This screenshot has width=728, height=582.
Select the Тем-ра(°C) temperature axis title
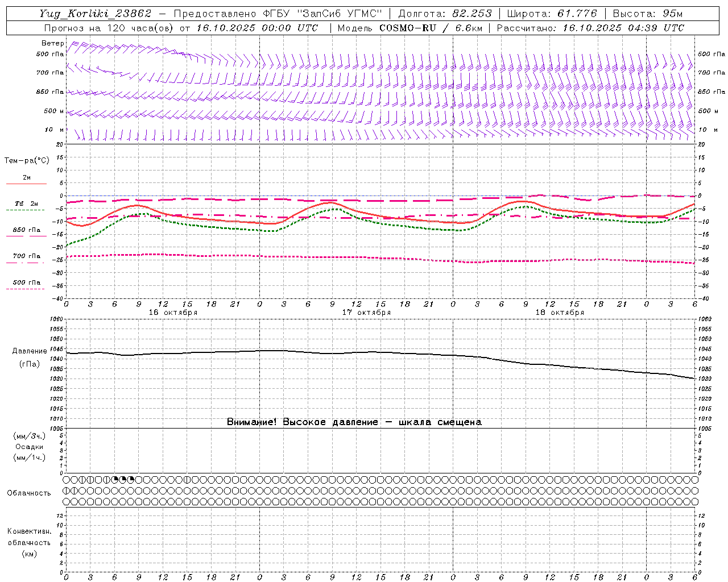coord(27,161)
